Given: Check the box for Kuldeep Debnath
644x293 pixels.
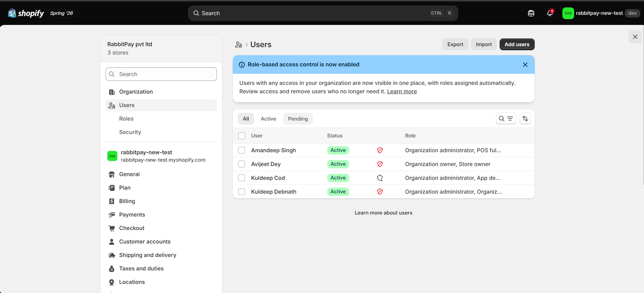Looking at the screenshot, I should [242, 192].
